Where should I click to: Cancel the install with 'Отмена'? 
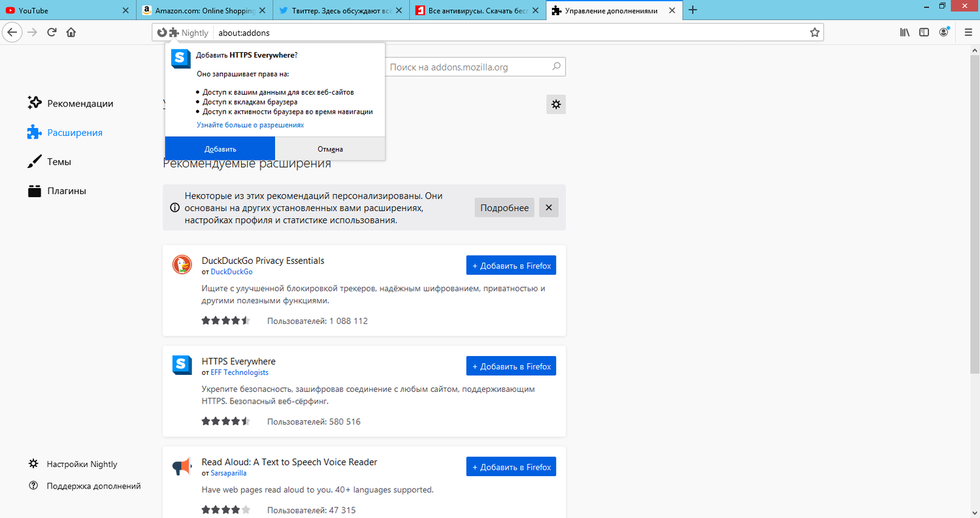tap(330, 149)
